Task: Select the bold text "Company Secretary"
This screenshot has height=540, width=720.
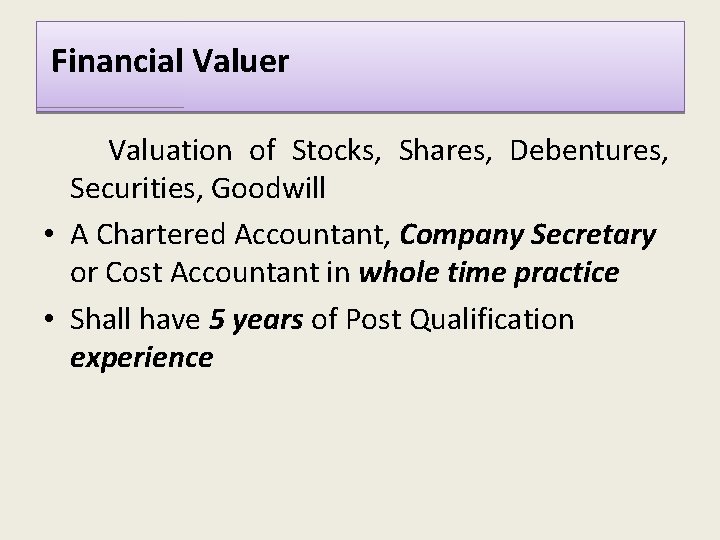Action: coord(527,235)
